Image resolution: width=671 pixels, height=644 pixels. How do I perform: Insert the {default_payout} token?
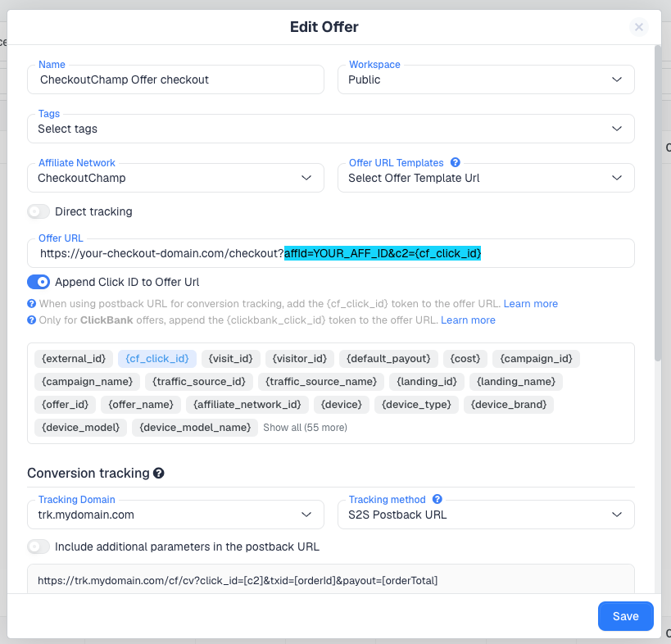[x=388, y=359]
